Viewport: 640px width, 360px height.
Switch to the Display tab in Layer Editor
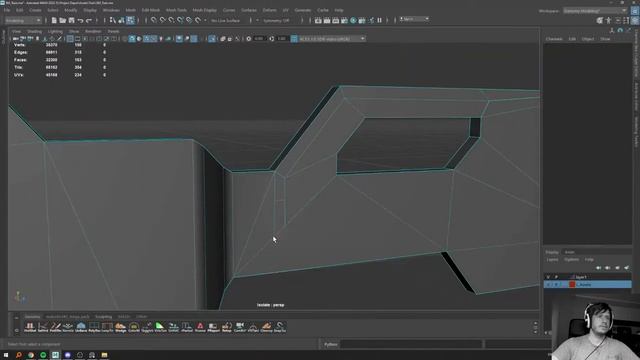tap(552, 252)
